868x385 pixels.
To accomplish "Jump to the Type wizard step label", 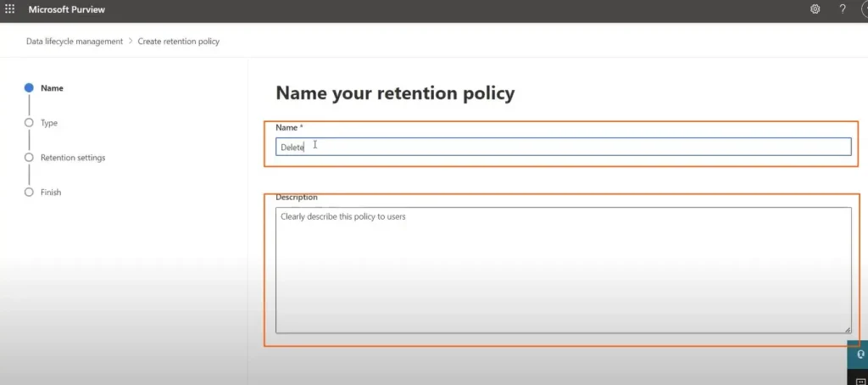I will 49,123.
